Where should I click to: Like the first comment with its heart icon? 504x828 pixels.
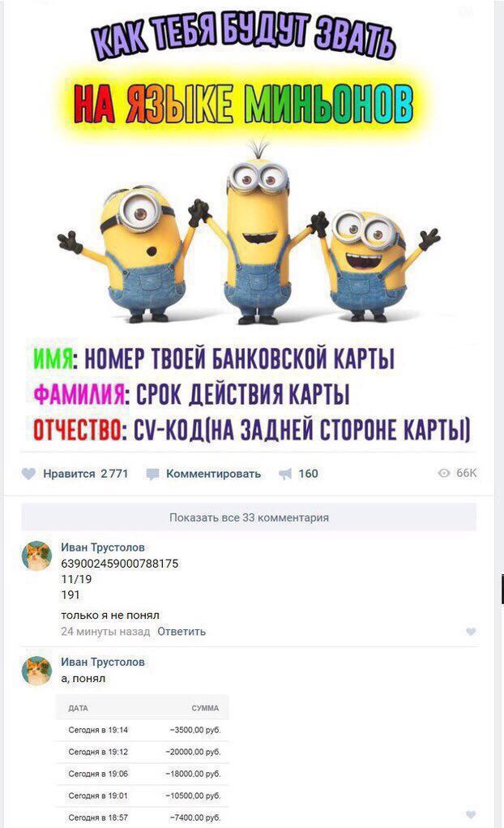(x=472, y=632)
